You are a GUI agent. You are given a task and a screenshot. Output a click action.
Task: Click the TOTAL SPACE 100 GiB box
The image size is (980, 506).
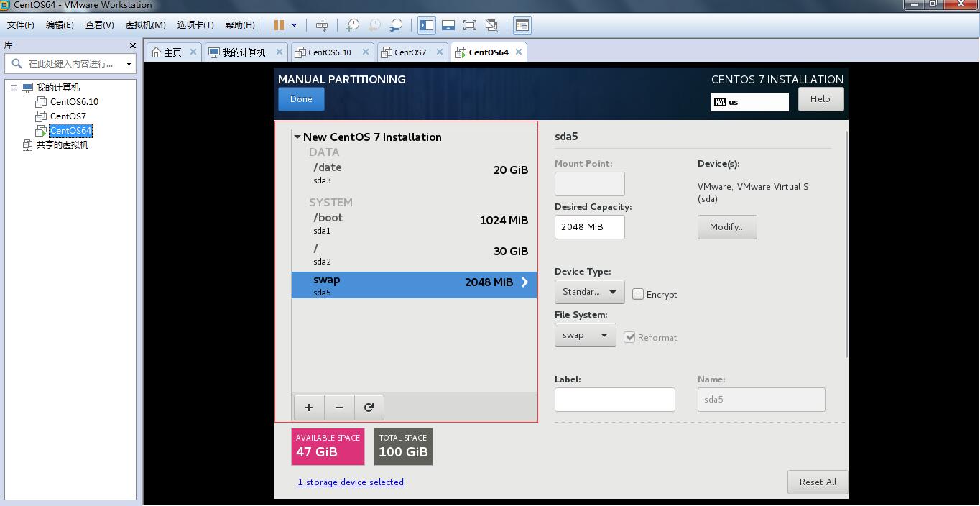pyautogui.click(x=403, y=447)
